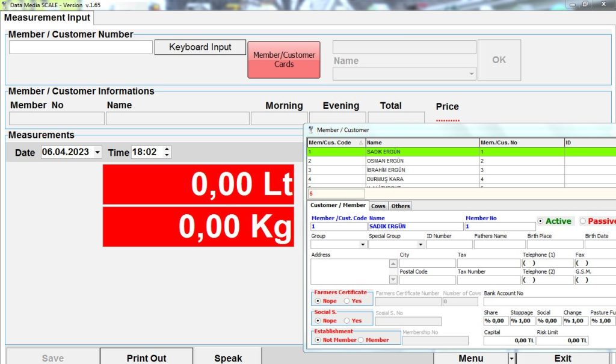616x364 pixels.
Task: Click the City field
Action: click(428, 264)
